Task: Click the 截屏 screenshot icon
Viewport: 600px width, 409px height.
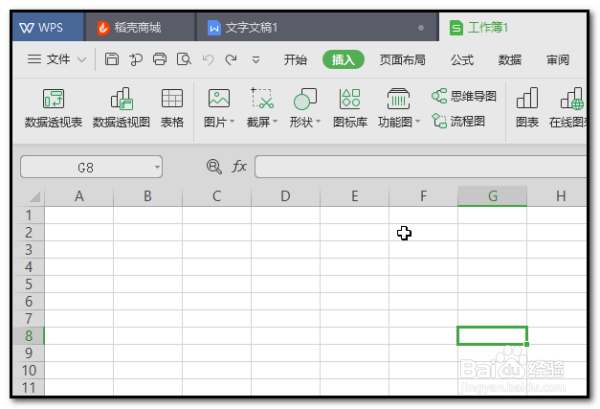Action: tap(262, 99)
